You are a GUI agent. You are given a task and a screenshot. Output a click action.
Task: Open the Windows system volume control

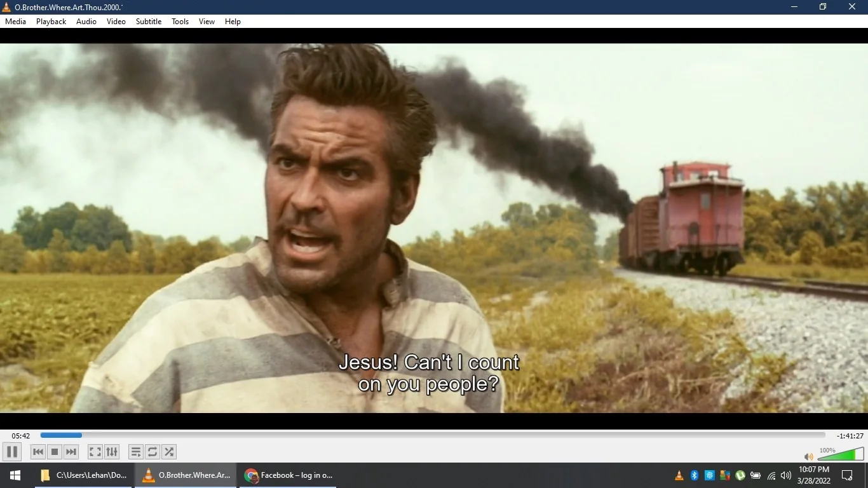pos(786,475)
